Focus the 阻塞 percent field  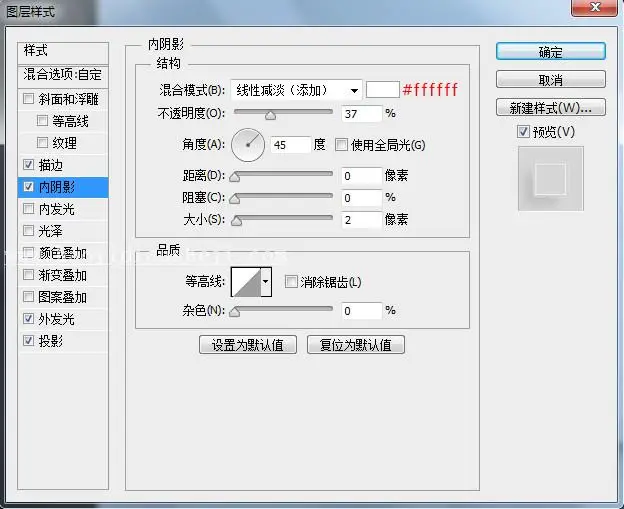tap(361, 198)
